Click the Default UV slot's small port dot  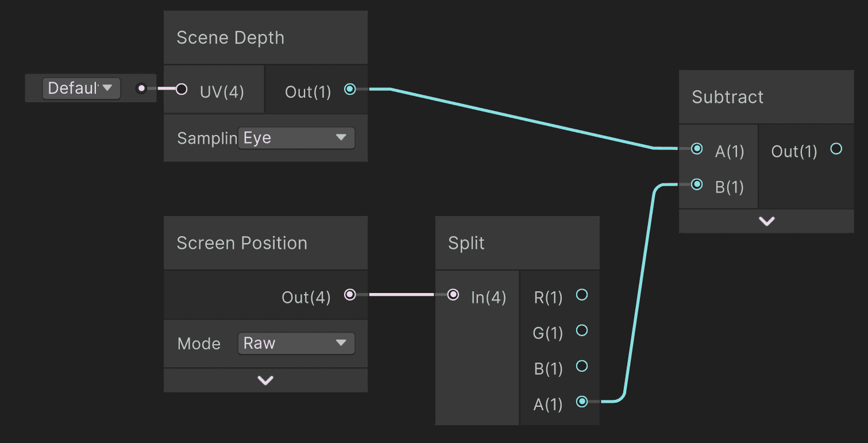(141, 88)
